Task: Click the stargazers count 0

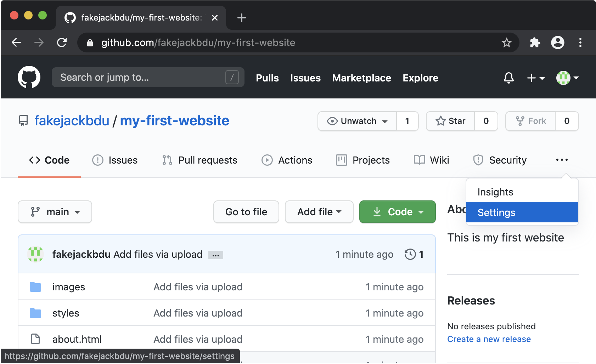Action: (x=486, y=121)
